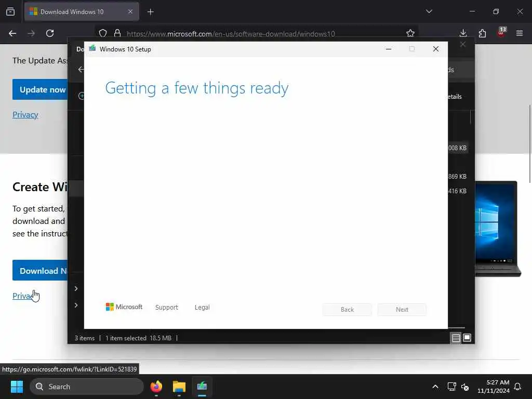Click the muted volume tray icon
Image resolution: width=532 pixels, height=399 pixels.
click(465, 387)
